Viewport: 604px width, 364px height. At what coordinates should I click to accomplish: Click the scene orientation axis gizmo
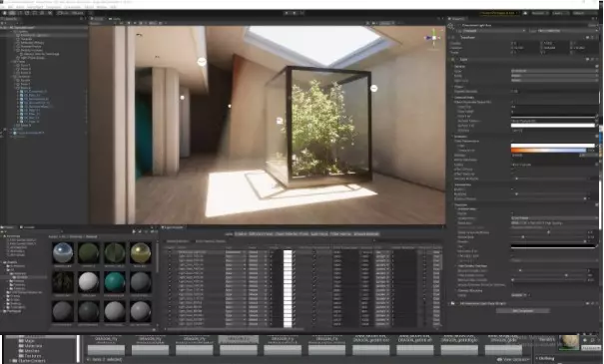tap(433, 38)
